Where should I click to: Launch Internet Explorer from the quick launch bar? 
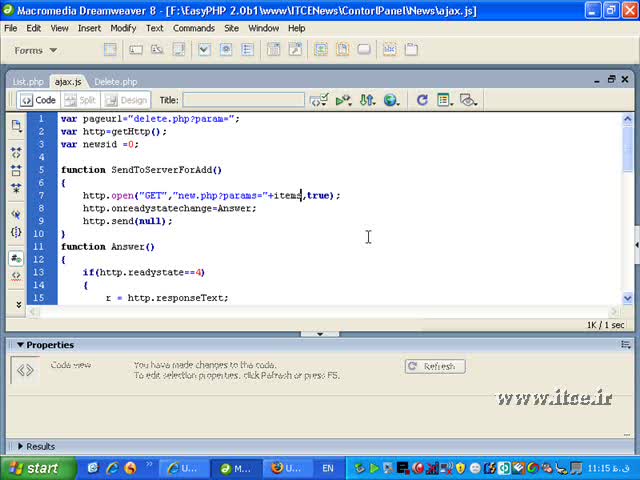point(112,468)
